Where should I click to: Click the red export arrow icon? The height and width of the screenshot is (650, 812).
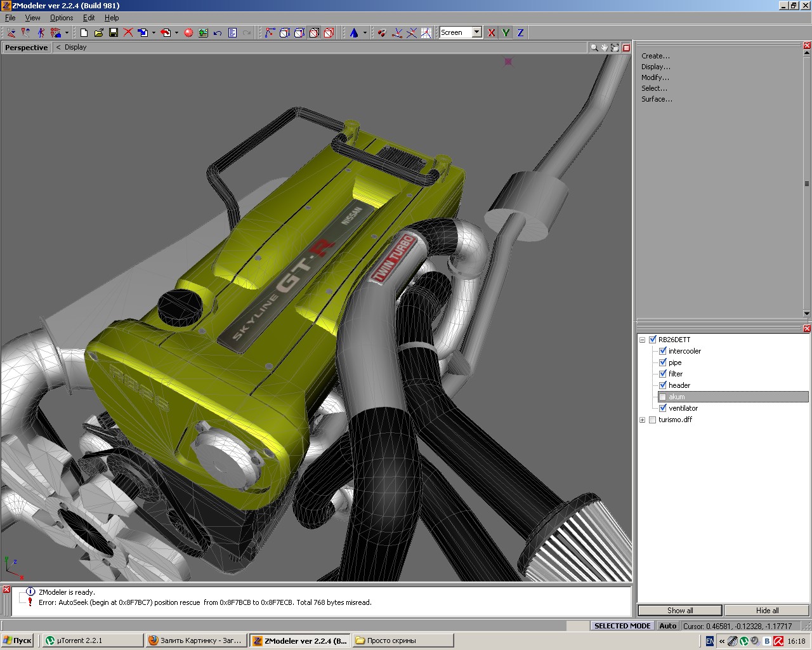click(166, 32)
